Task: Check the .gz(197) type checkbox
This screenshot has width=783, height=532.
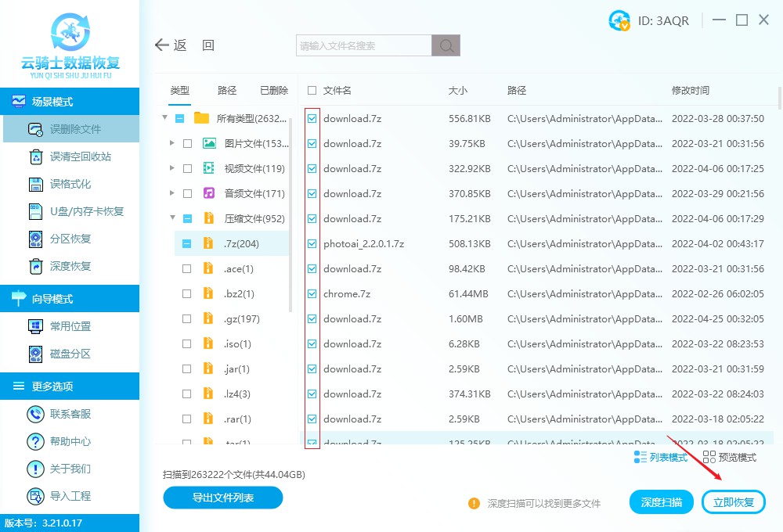Action: 187,319
